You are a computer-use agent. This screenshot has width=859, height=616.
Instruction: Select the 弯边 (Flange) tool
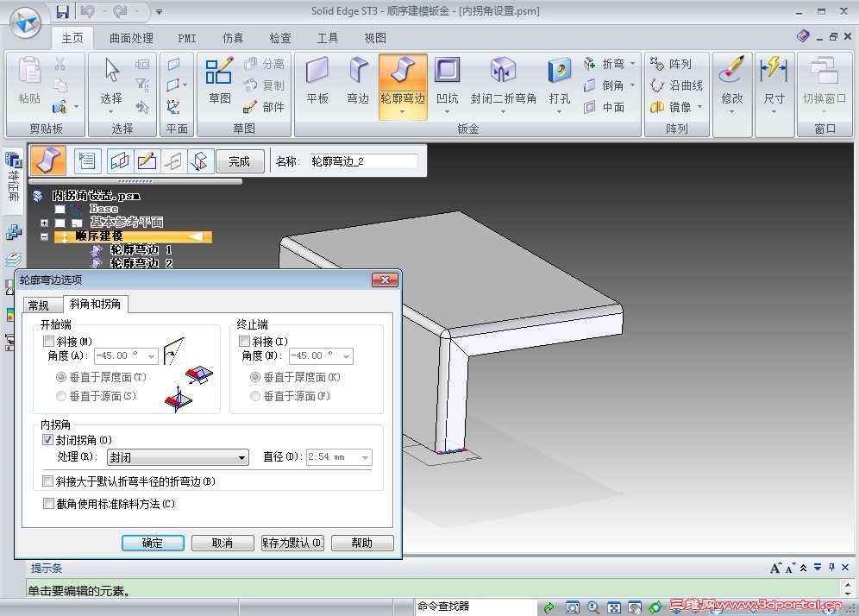[358, 80]
